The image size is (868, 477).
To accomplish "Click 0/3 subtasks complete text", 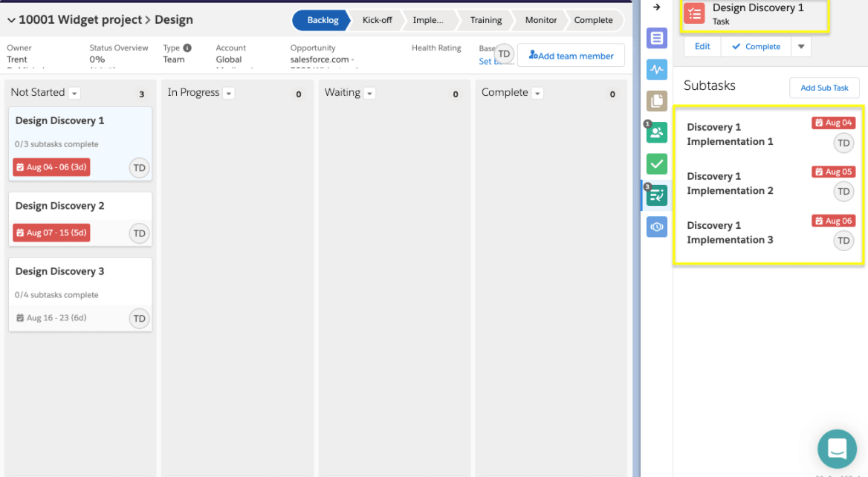I will click(x=56, y=144).
